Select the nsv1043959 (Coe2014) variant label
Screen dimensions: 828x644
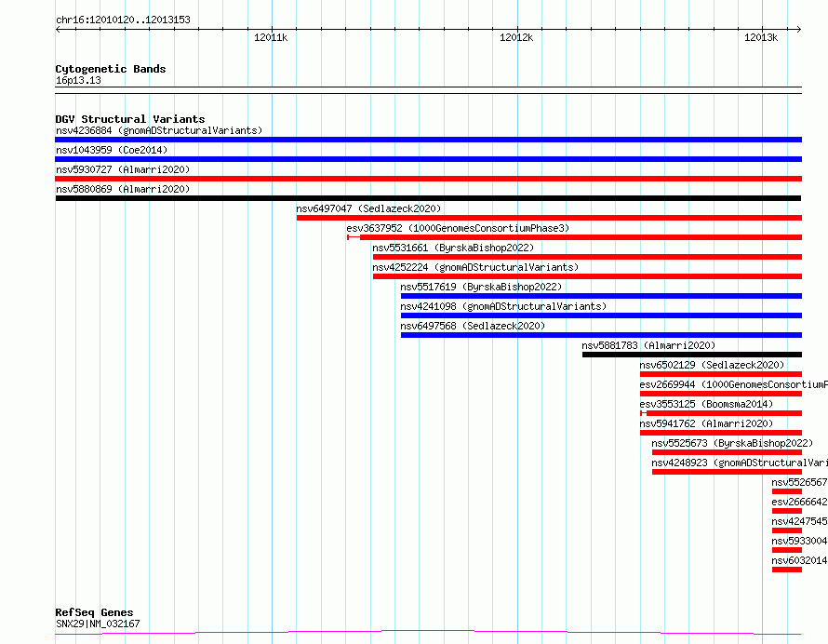click(x=112, y=150)
